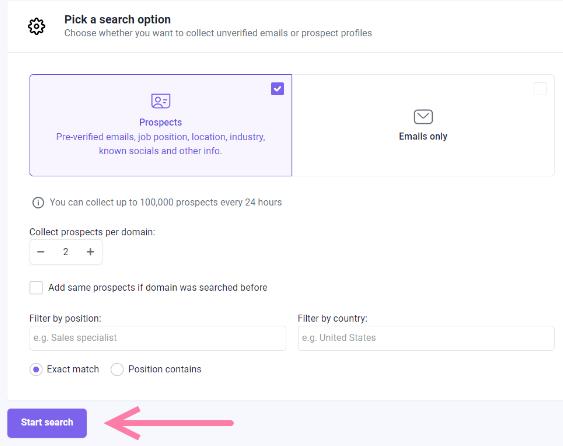Decrease prospects per domain with minus
This screenshot has width=563, height=446.
[41, 252]
